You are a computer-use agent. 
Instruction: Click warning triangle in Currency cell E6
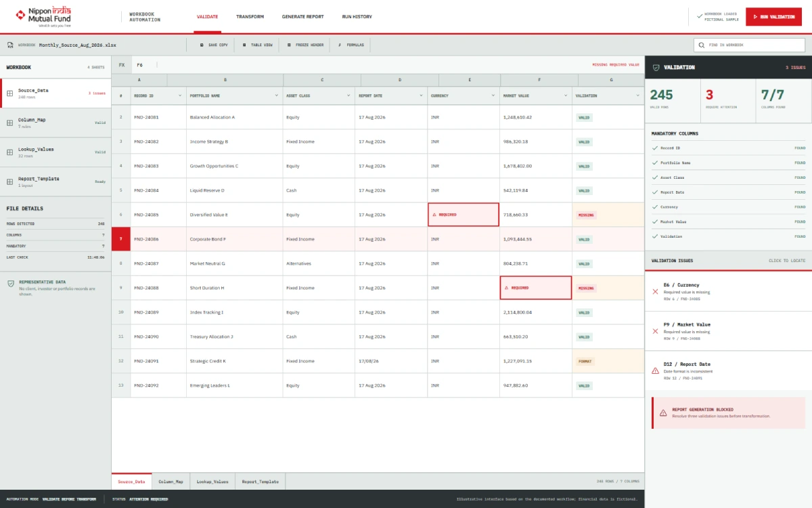point(435,215)
